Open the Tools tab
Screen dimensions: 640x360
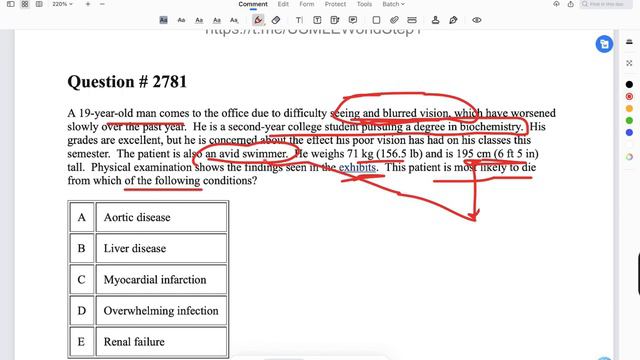pos(364,4)
